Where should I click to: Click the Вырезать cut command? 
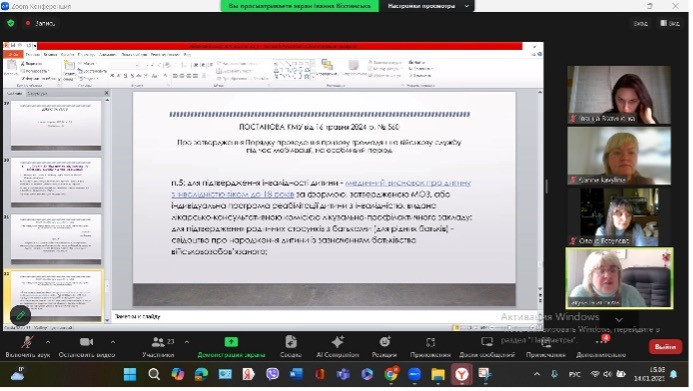(x=31, y=64)
